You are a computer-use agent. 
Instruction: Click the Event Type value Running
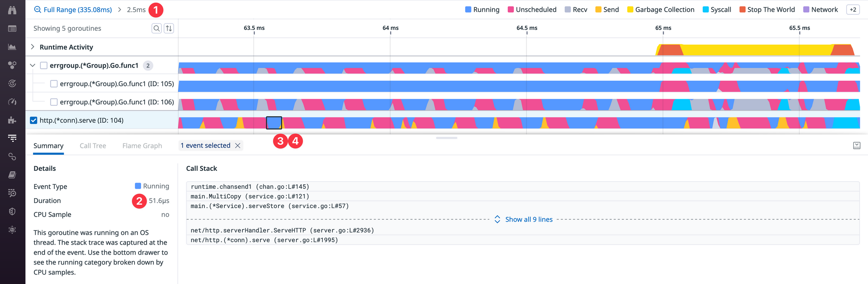[x=152, y=186]
